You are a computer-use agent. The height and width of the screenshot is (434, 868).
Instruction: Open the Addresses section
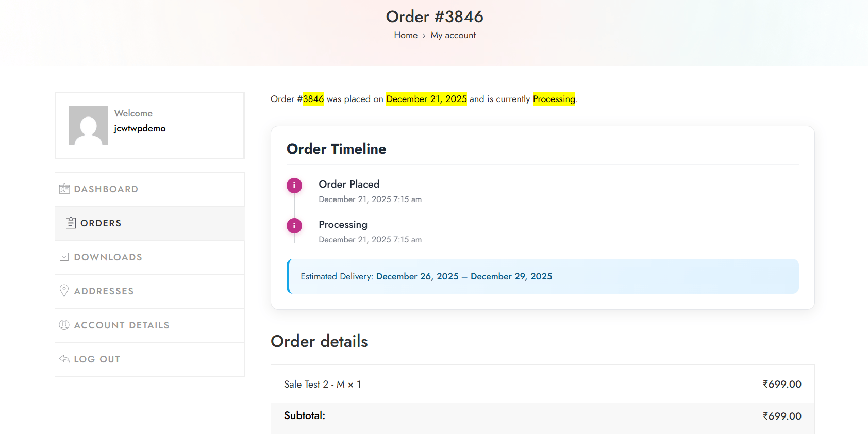coord(104,291)
